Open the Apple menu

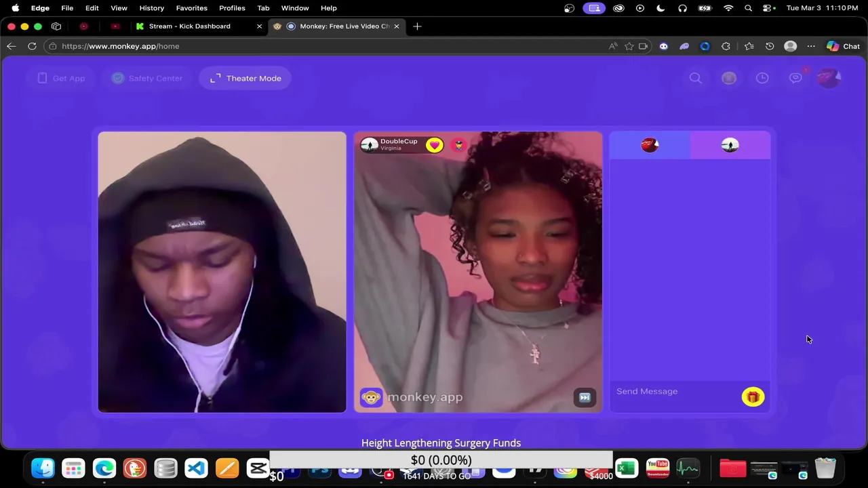[15, 8]
